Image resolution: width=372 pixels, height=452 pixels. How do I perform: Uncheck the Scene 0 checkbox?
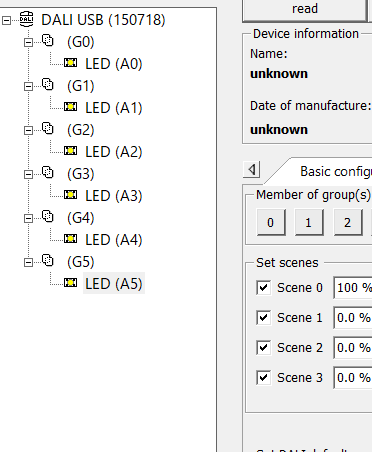click(263, 287)
